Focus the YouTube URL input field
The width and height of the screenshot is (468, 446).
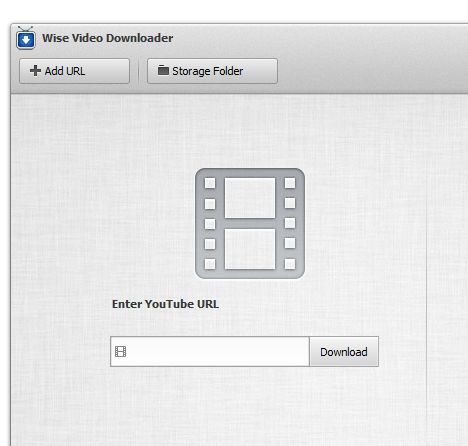(210, 352)
